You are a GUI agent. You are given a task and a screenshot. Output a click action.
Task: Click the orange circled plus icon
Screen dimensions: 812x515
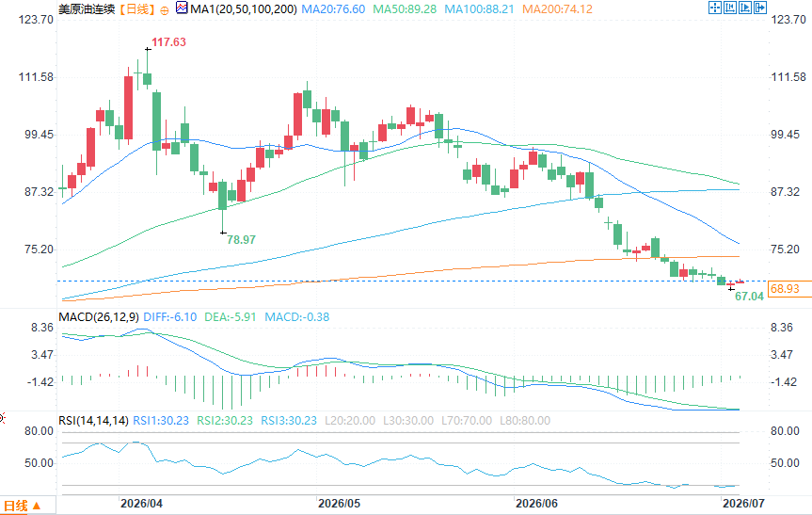164,10
